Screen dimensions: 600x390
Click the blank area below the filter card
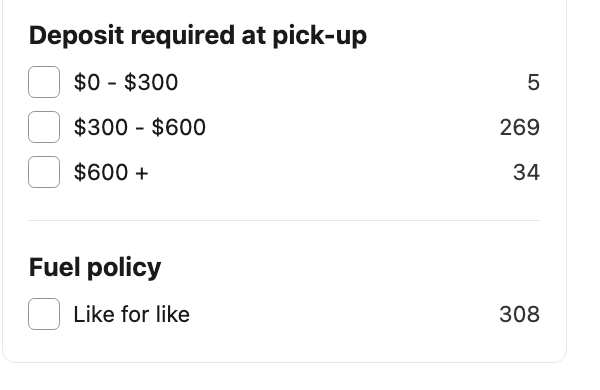(x=284, y=377)
